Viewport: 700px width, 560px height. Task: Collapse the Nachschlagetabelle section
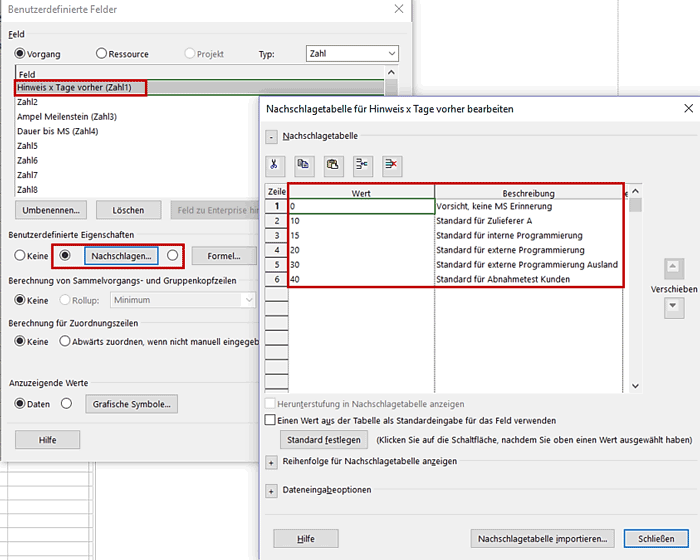click(x=271, y=135)
